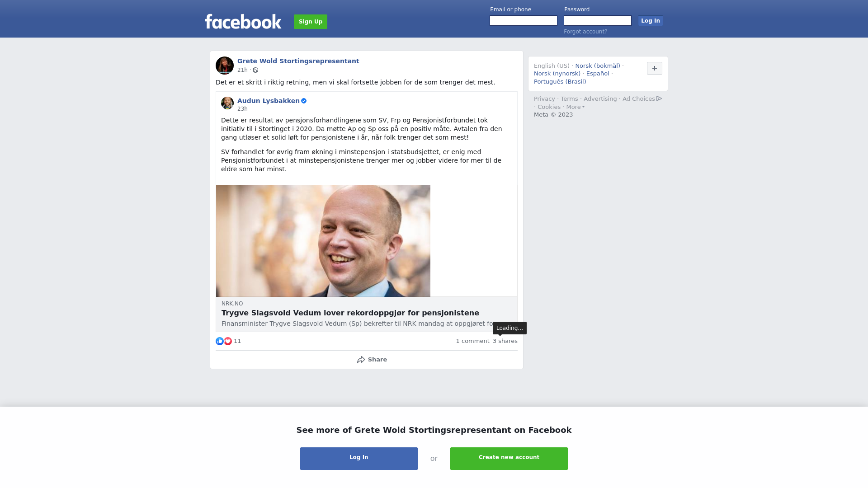Open Grete Wold's profile picture
Image resolution: width=868 pixels, height=488 pixels.
click(225, 66)
